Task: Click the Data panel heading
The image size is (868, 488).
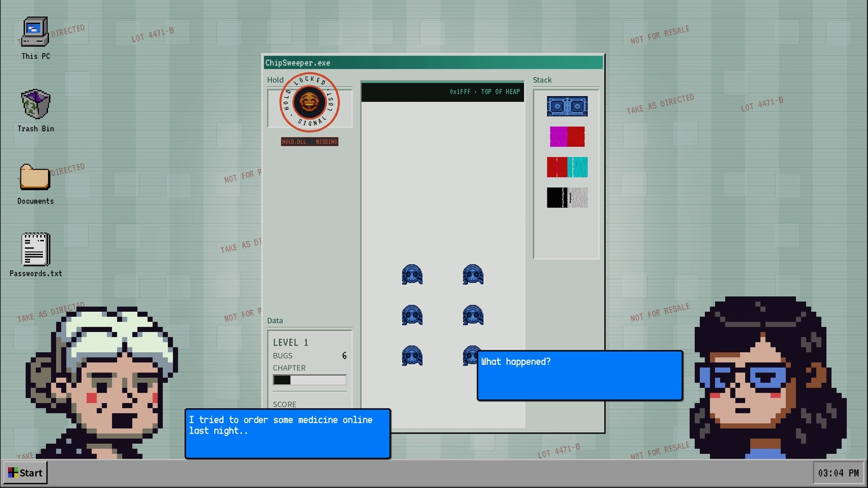Action: point(275,320)
